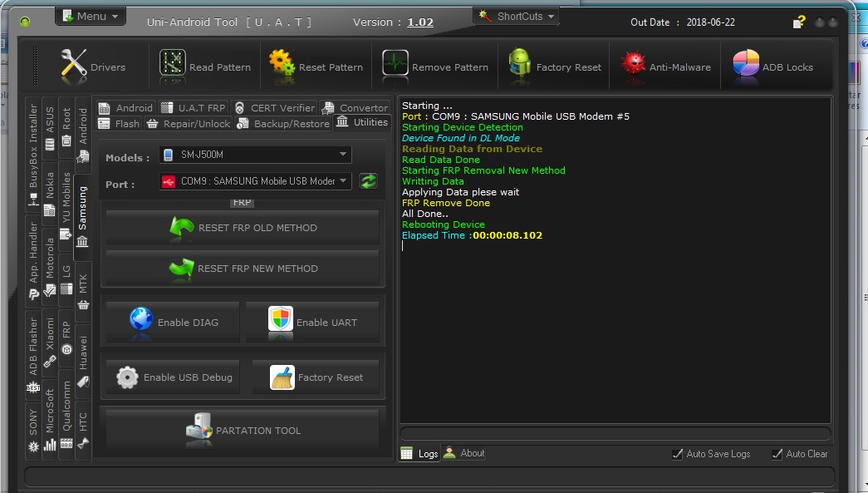Select the CERT Verifier tab
Screen dimensions: 868x493
pyautogui.click(x=275, y=107)
